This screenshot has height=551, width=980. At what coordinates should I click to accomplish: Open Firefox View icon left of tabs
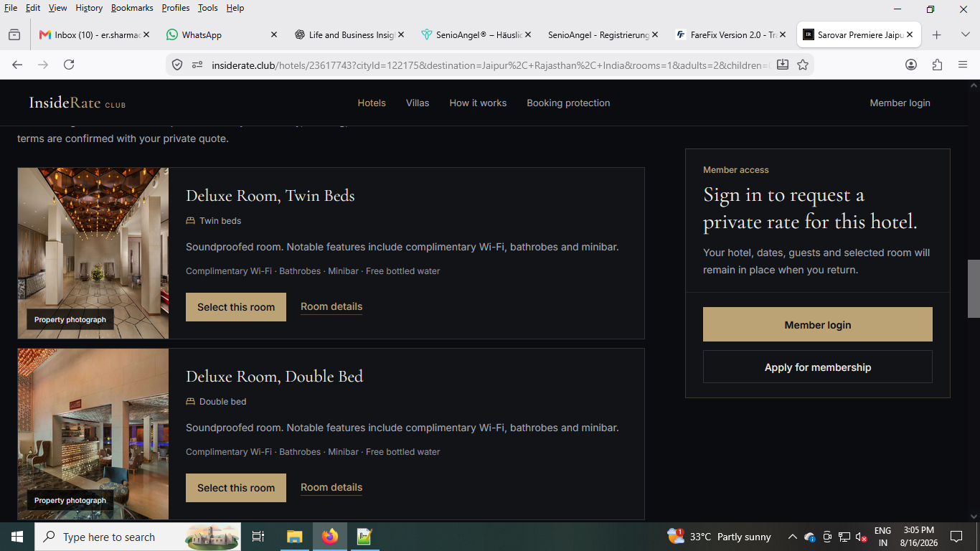14,34
